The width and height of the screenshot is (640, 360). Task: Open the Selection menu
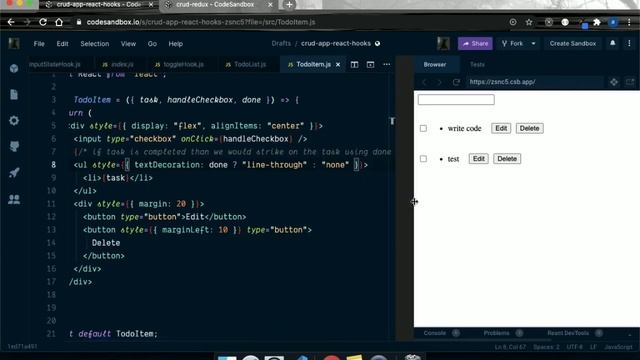click(x=95, y=44)
